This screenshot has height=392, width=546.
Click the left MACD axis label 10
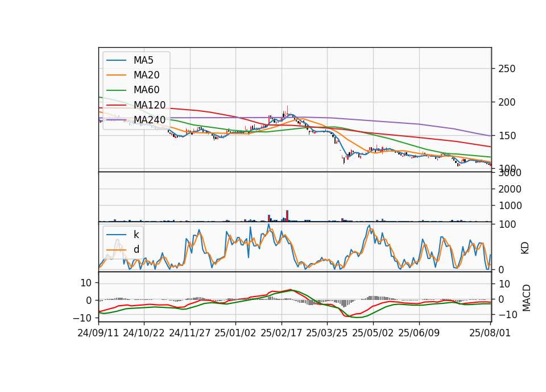(86, 283)
